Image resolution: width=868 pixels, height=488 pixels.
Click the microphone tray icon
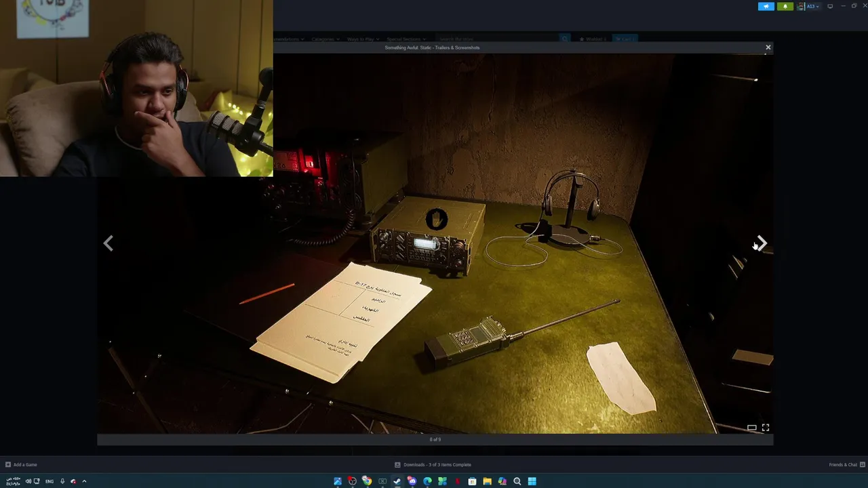pos(62,481)
